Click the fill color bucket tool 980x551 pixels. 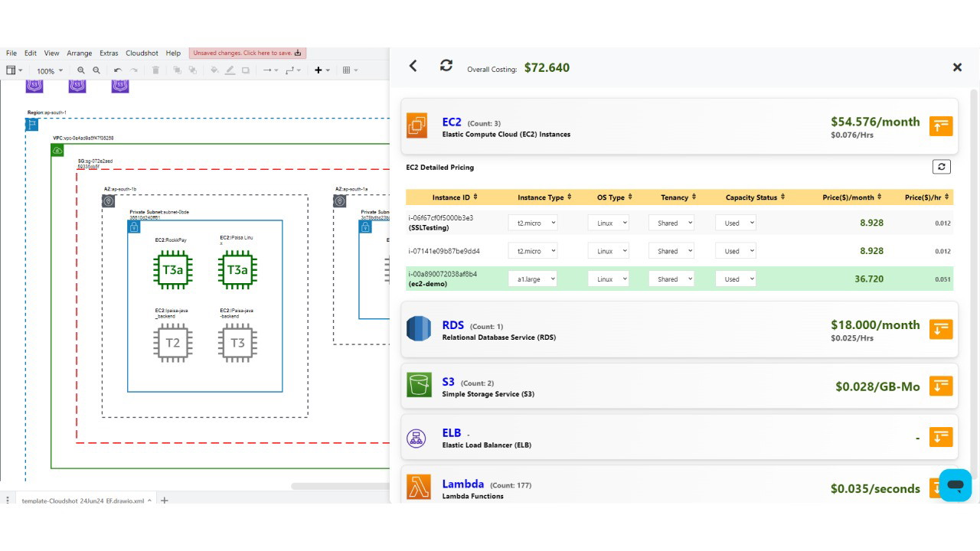coord(214,70)
